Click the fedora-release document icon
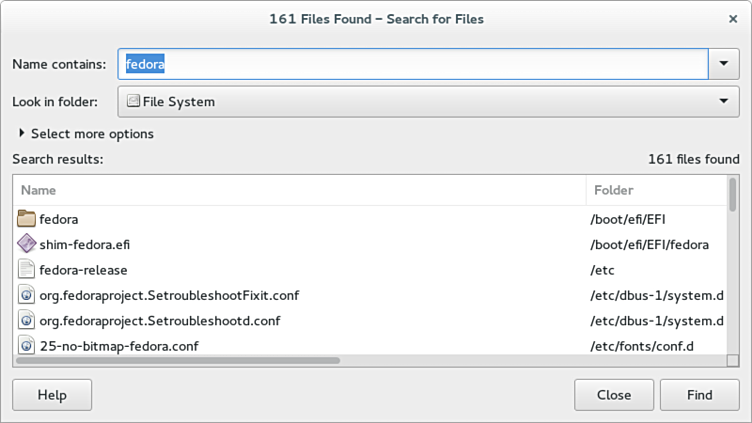This screenshot has width=752, height=423. point(27,270)
